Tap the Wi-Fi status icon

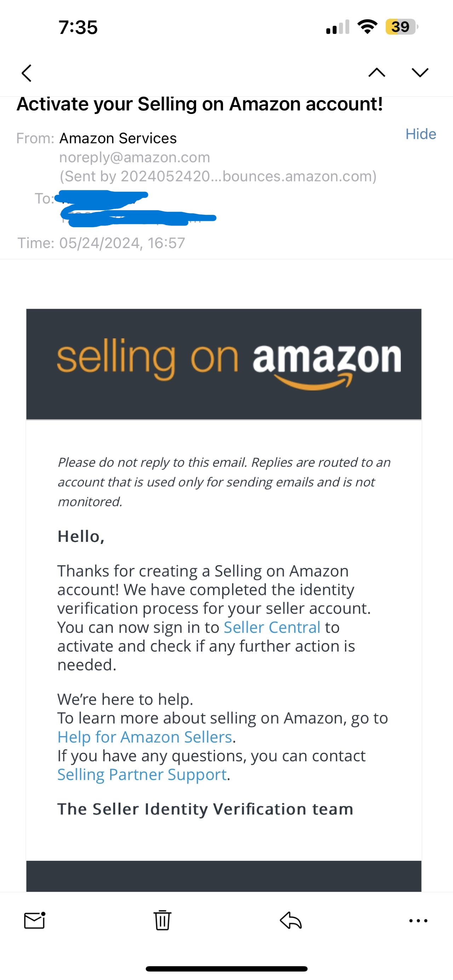tap(367, 27)
